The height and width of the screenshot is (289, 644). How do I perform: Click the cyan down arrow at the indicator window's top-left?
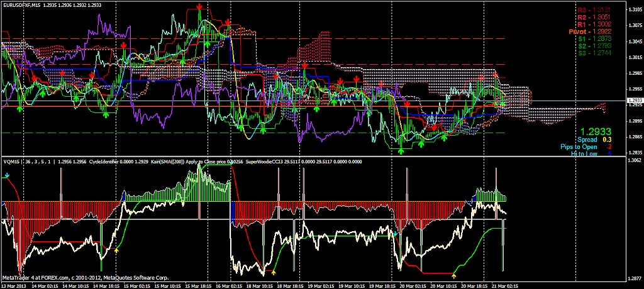(6, 178)
